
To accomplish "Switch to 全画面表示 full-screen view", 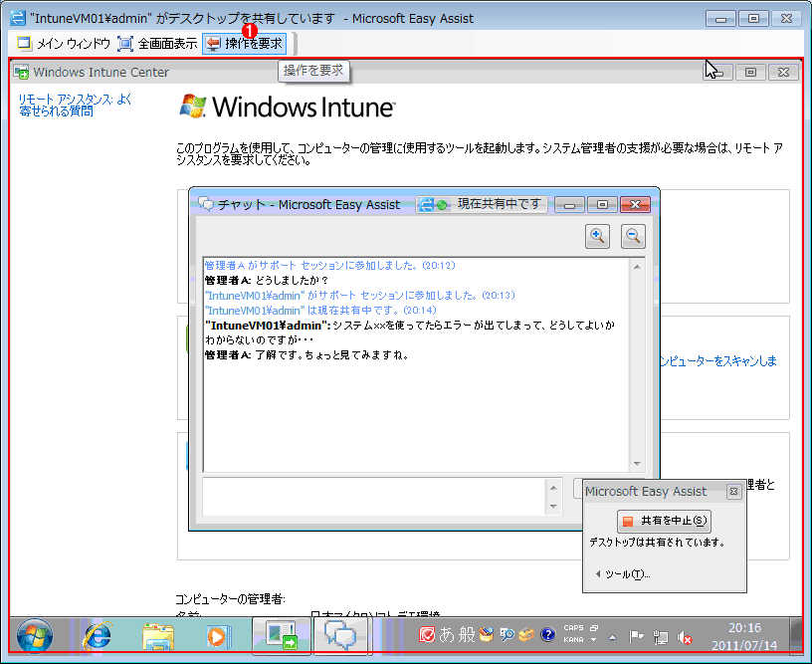I will [157, 44].
